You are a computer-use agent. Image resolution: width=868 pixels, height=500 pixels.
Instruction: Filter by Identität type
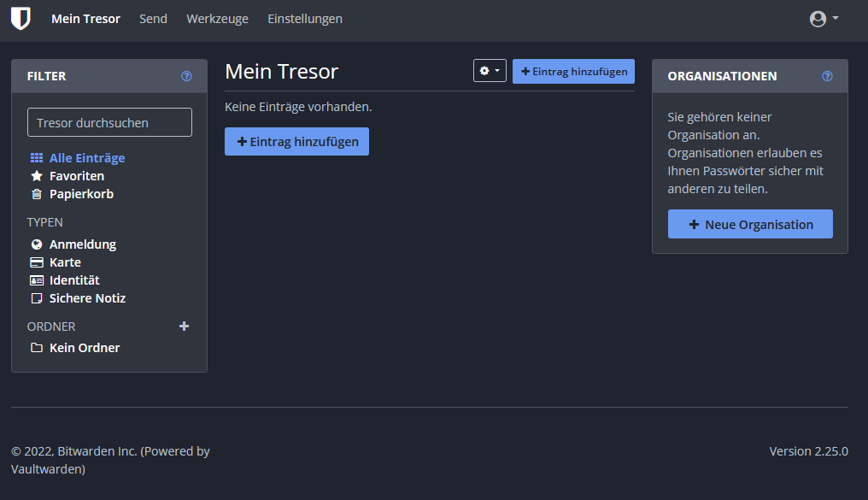pos(74,280)
